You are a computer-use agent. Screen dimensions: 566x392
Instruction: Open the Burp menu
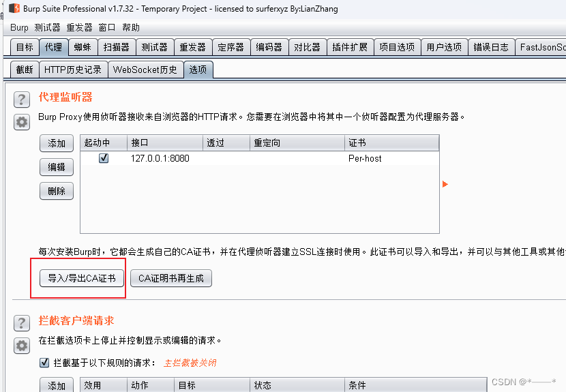click(19, 27)
